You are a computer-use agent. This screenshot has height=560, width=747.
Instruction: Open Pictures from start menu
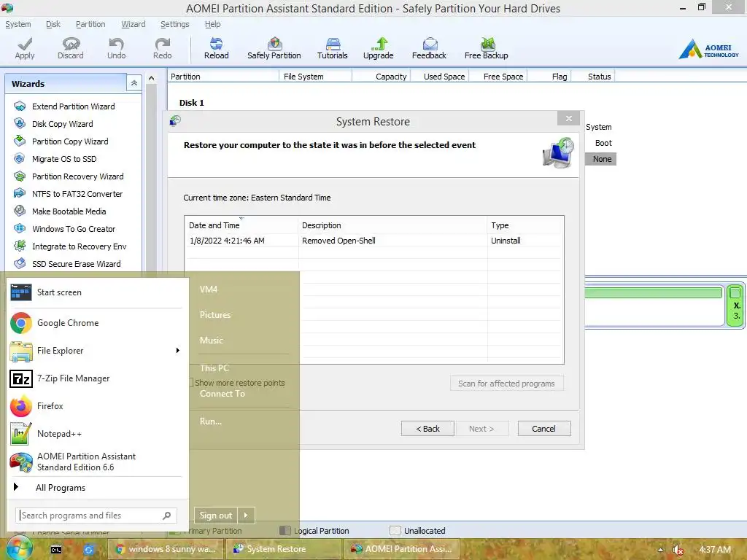pyautogui.click(x=215, y=315)
